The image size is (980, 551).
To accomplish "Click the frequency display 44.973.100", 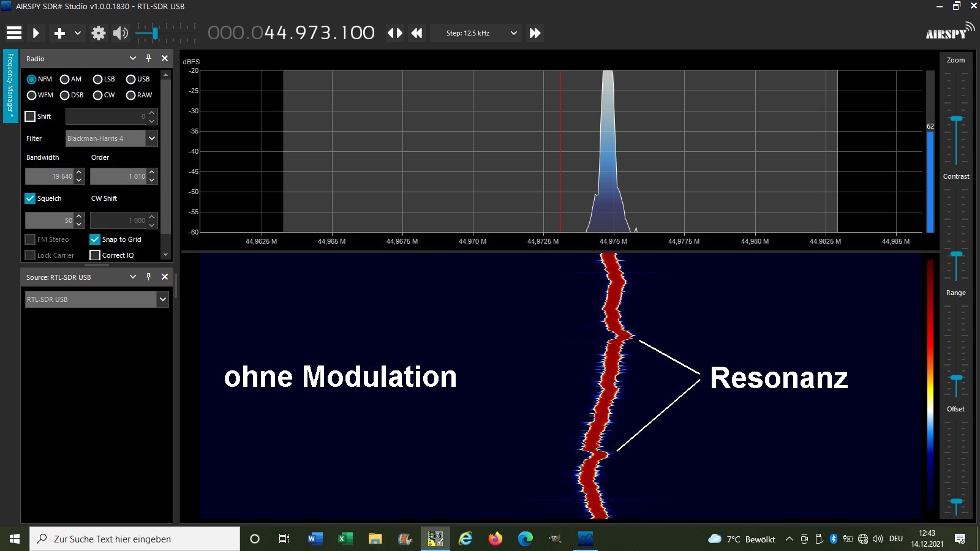I will tap(291, 32).
